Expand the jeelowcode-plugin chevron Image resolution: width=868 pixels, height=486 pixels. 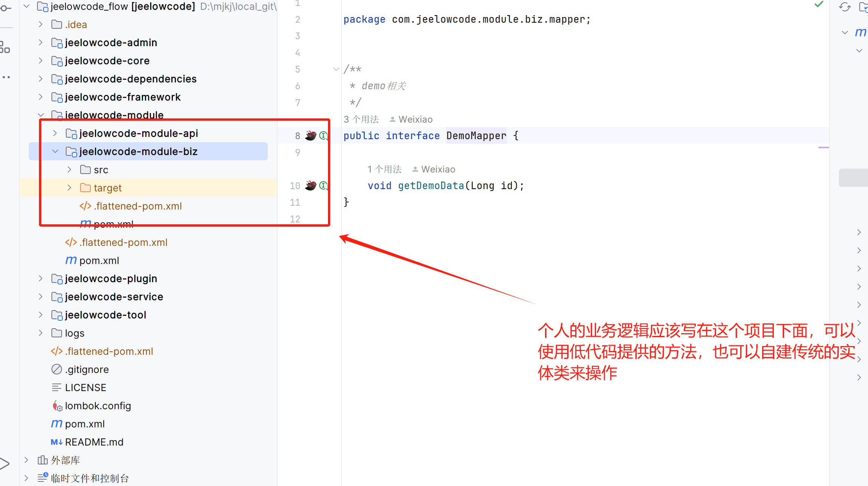tap(40, 279)
